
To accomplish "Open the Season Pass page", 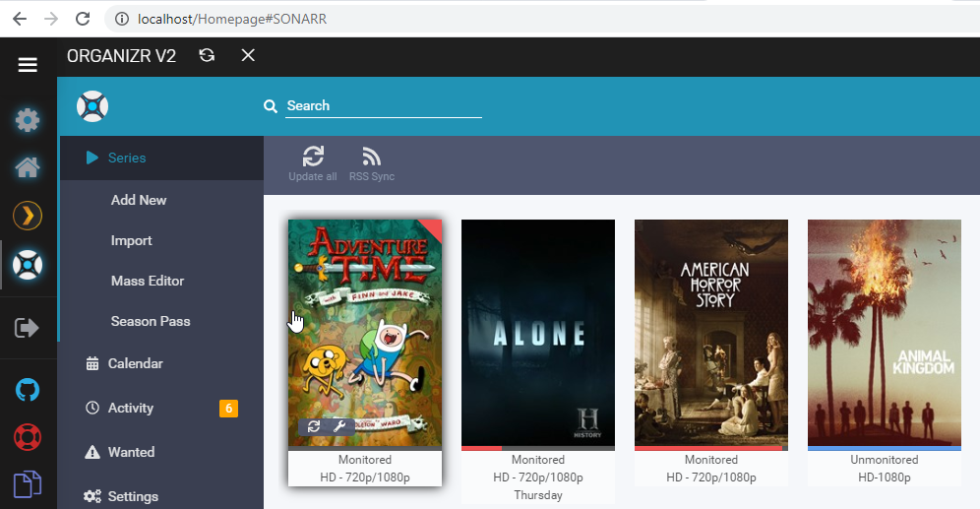I will coord(151,321).
